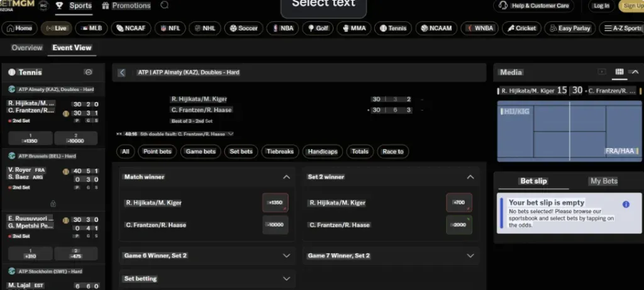Screen dimensions: 644x290
Task: Go to Soccer sports section
Action: 243,28
